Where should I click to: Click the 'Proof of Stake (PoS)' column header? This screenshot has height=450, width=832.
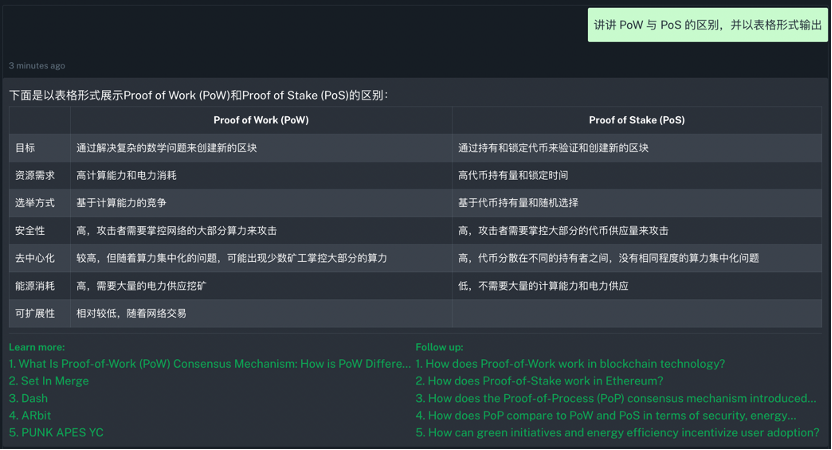click(637, 120)
